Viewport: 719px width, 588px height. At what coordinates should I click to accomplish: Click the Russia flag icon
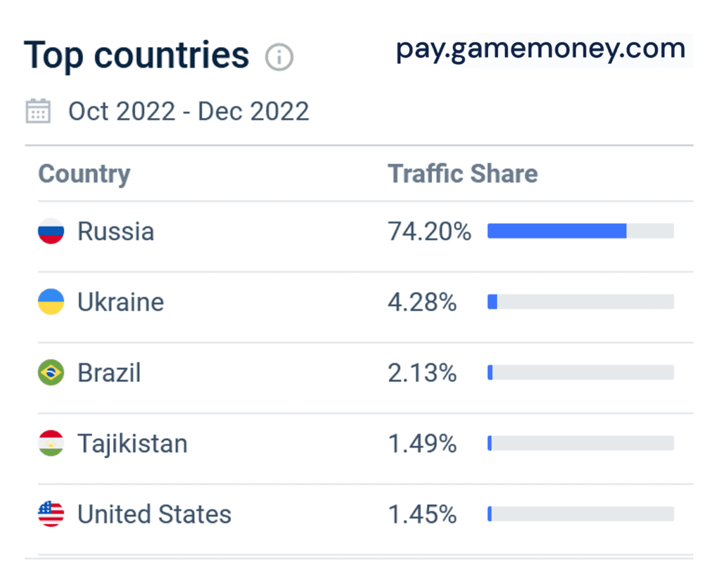coord(51,231)
